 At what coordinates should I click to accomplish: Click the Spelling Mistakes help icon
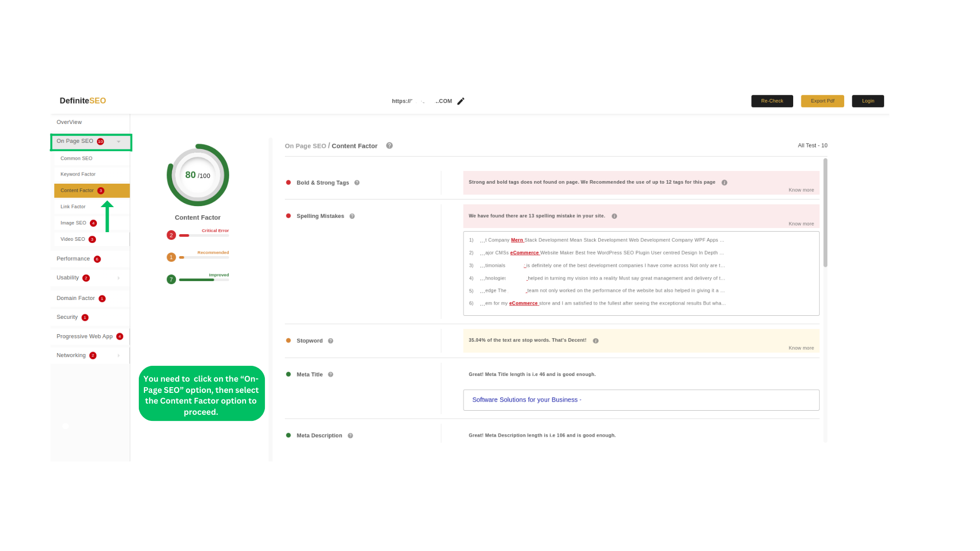coord(353,216)
